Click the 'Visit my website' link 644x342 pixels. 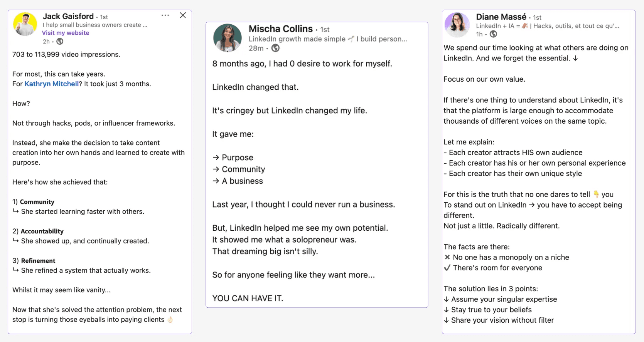point(66,33)
